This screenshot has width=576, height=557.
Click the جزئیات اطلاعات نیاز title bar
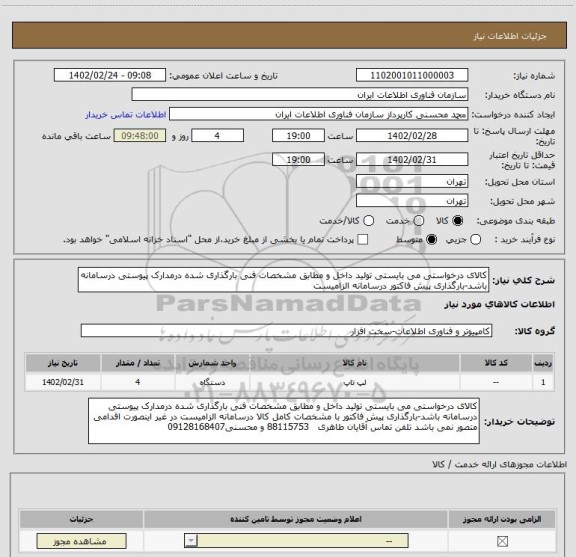pos(289,35)
